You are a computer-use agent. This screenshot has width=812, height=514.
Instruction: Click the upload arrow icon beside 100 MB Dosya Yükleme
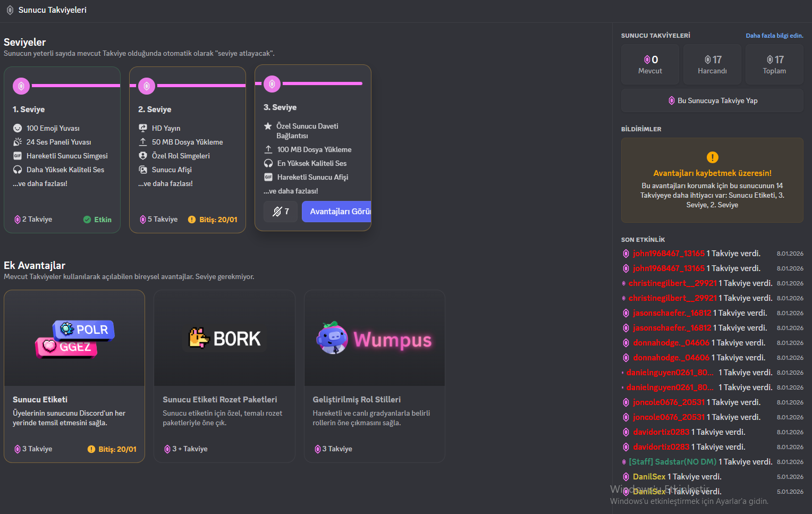click(268, 149)
